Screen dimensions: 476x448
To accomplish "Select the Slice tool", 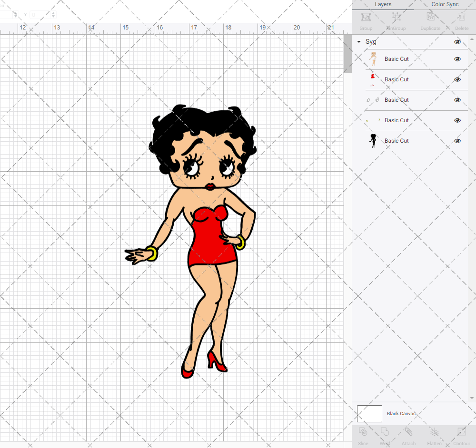I will pos(363,432).
